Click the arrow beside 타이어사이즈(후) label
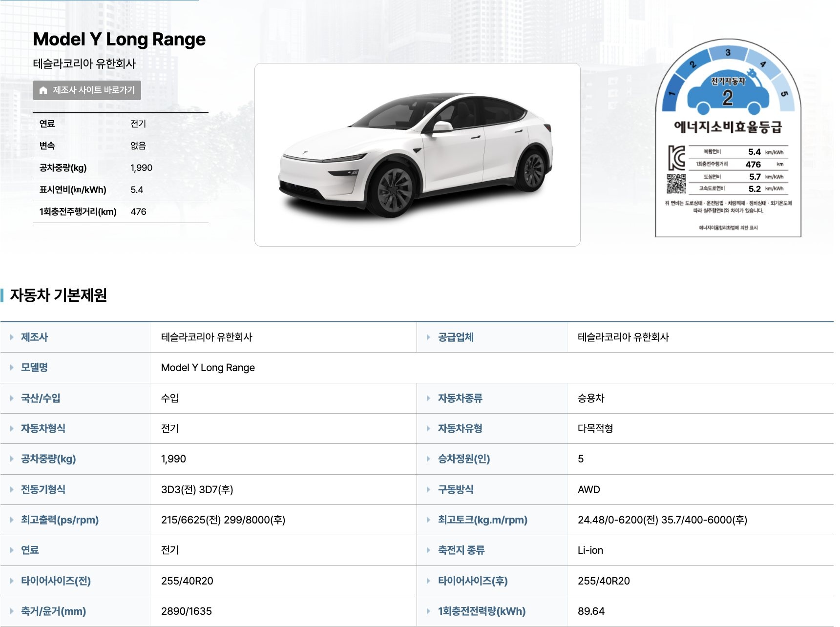Screen dimensions: 840x627 click(x=428, y=581)
